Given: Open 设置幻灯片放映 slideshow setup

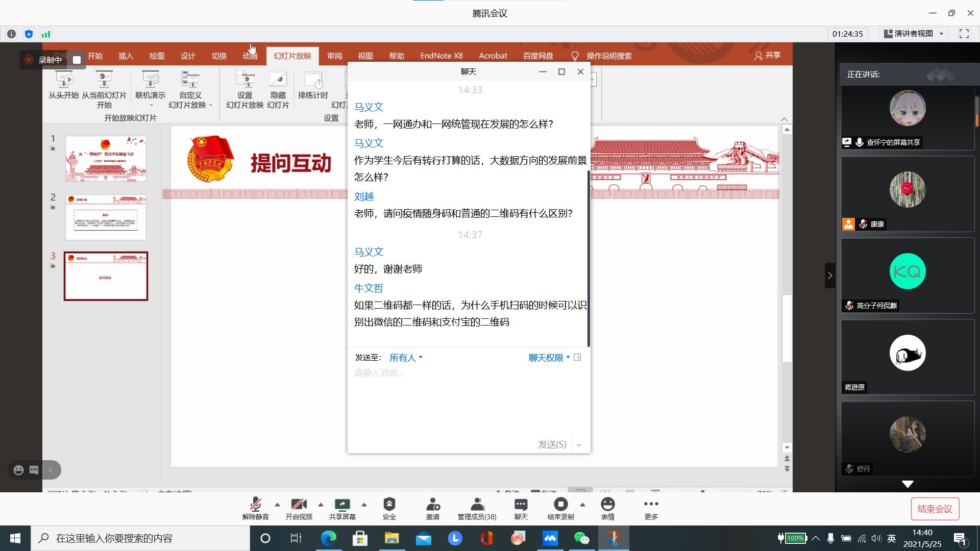Looking at the screenshot, I should (x=244, y=92).
